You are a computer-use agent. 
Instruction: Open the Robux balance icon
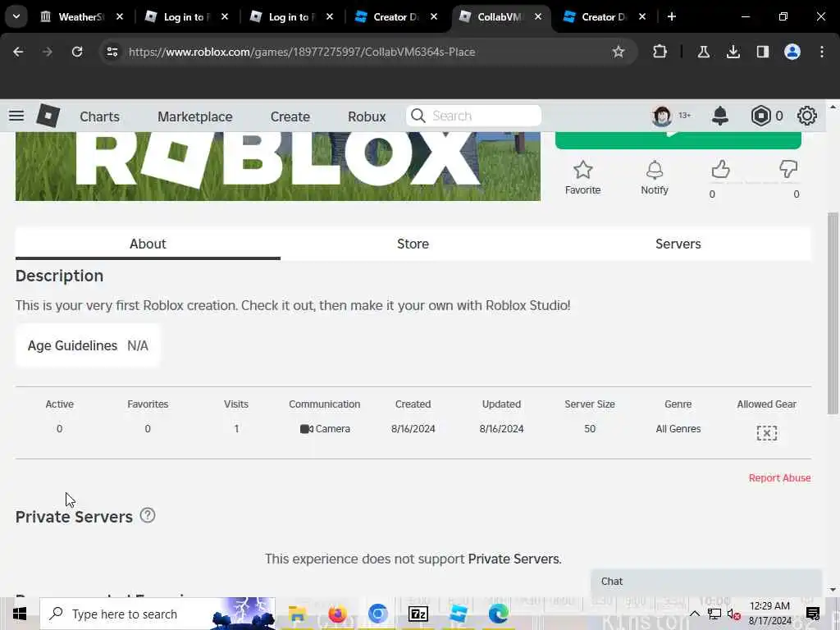point(760,116)
